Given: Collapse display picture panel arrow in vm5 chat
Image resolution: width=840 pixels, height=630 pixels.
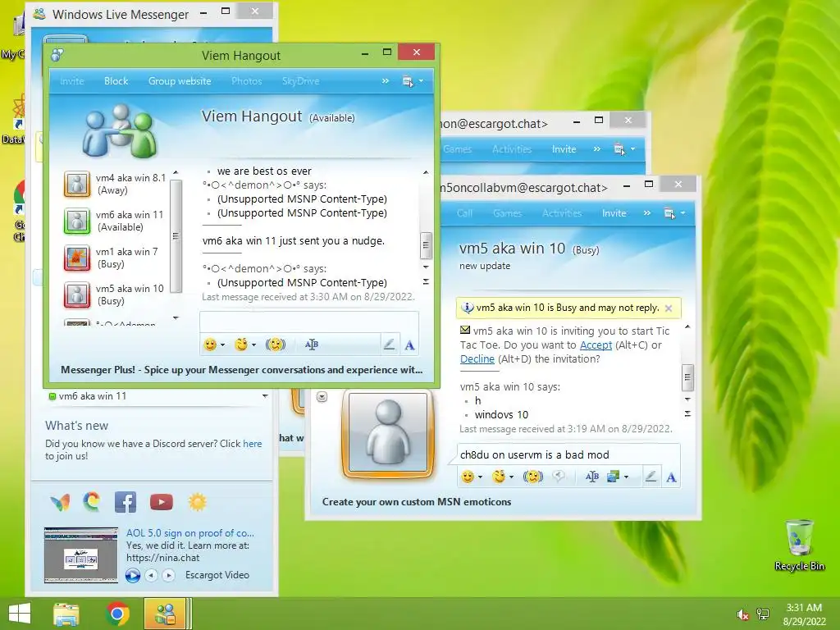Looking at the screenshot, I should pos(322,397).
